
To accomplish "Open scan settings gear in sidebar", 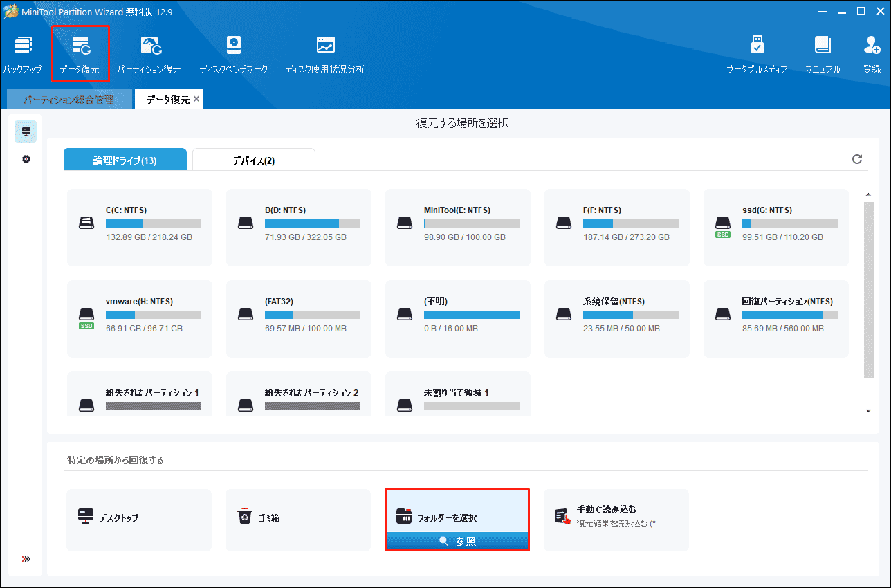I will pos(26,159).
